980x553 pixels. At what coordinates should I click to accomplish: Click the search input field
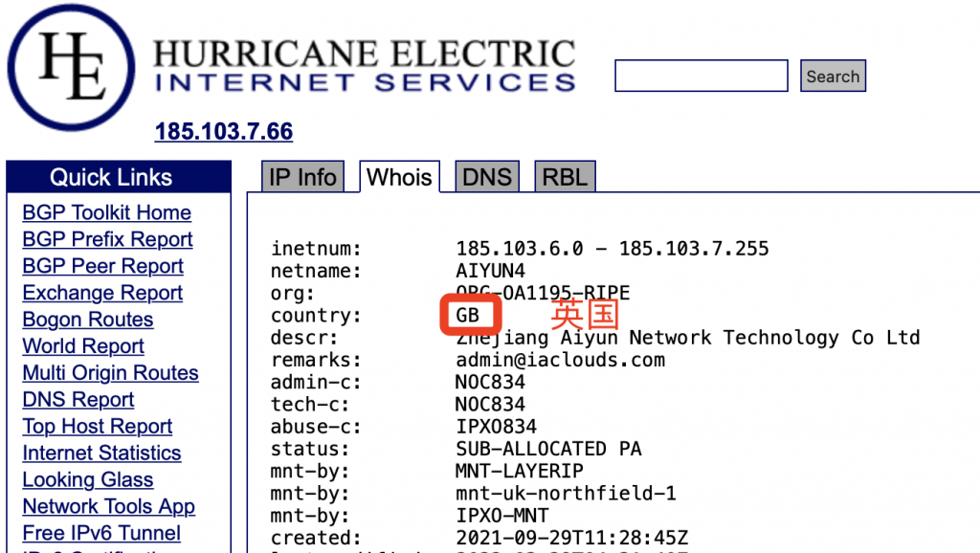(x=702, y=76)
